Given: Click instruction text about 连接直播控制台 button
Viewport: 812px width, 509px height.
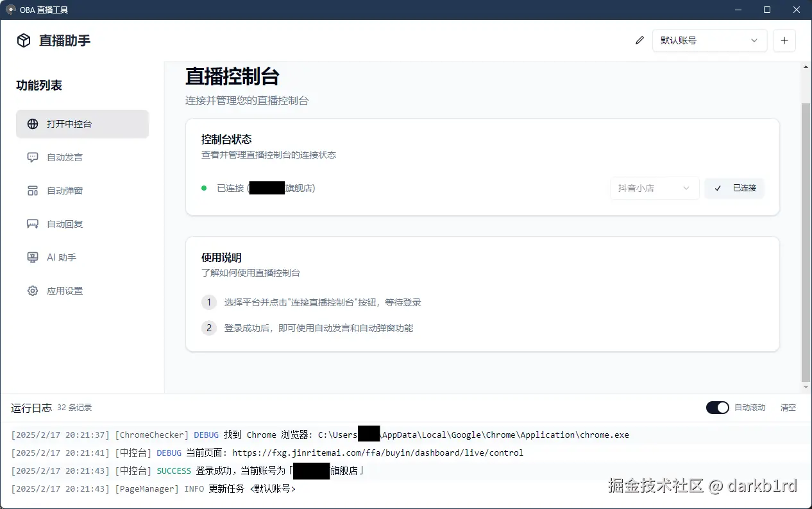Looking at the screenshot, I should (x=323, y=302).
